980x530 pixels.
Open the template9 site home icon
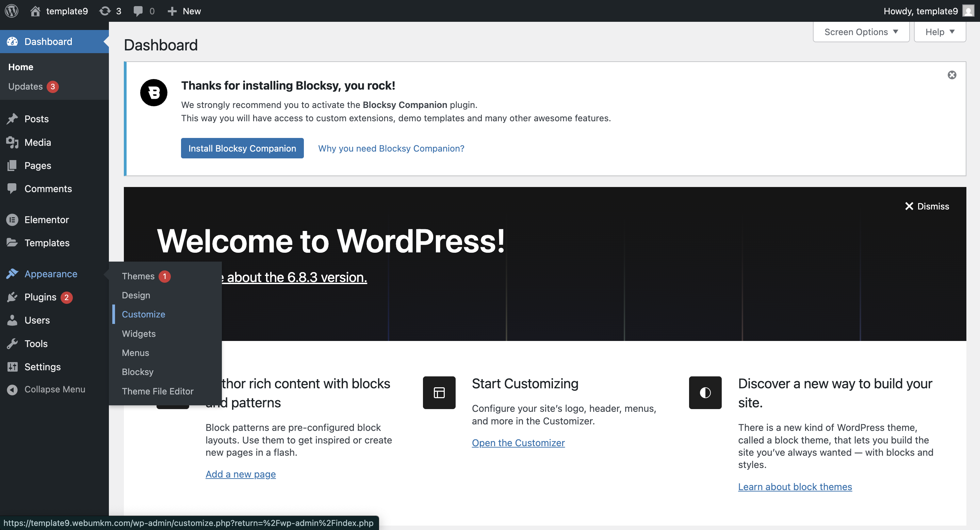coord(35,11)
